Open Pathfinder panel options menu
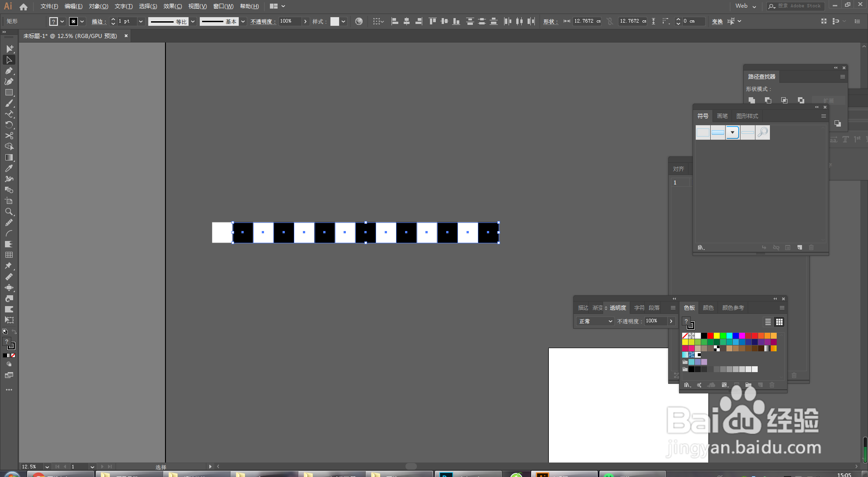 [843, 77]
